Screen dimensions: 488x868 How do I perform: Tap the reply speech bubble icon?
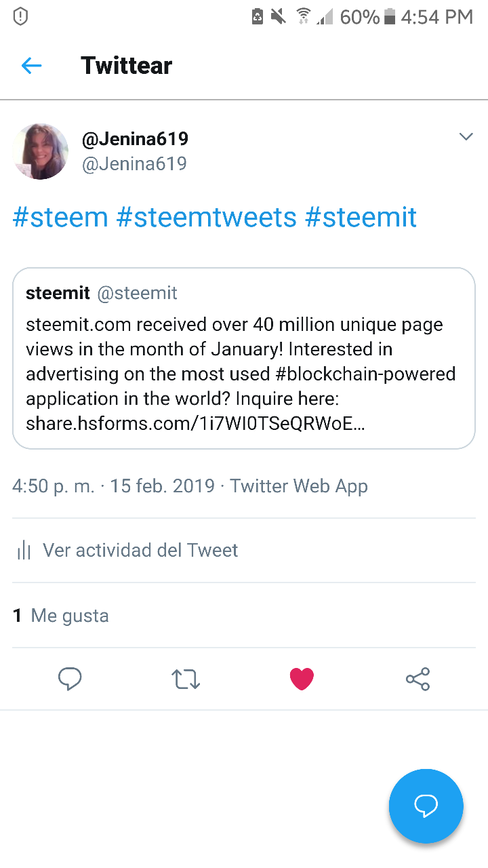tap(70, 679)
